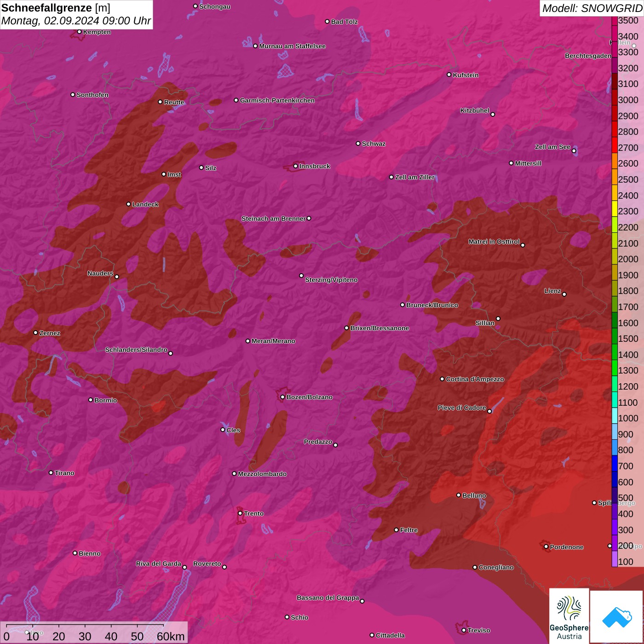The image size is (644, 644).
Task: Click the GeoSphere Austria logo
Action: pyautogui.click(x=569, y=616)
